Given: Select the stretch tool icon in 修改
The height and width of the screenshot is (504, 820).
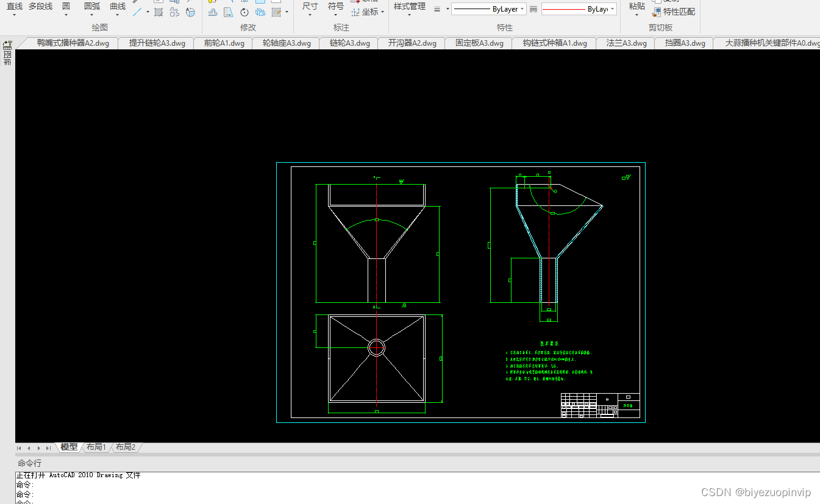Looking at the screenshot, I should [212, 12].
